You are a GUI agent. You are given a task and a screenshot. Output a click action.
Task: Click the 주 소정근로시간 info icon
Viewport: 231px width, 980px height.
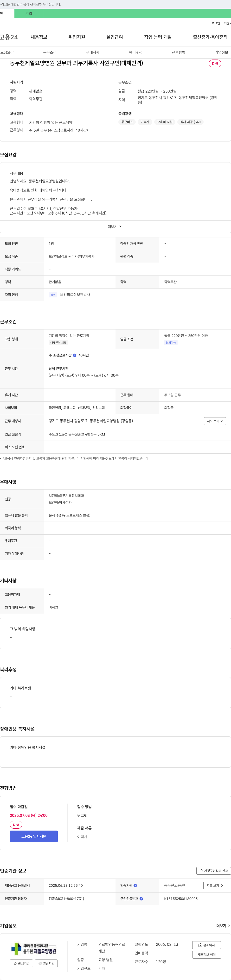pos(74,355)
